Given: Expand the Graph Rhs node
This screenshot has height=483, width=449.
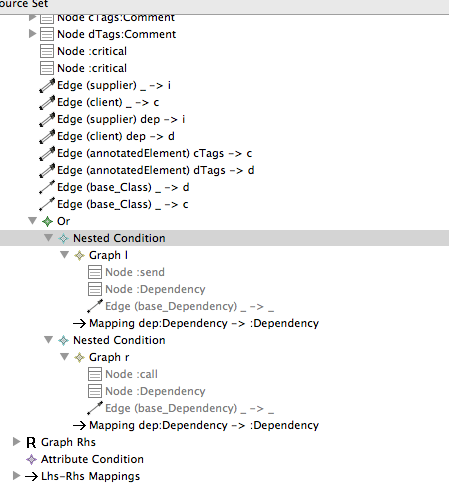Looking at the screenshot, I should pos(16,442).
